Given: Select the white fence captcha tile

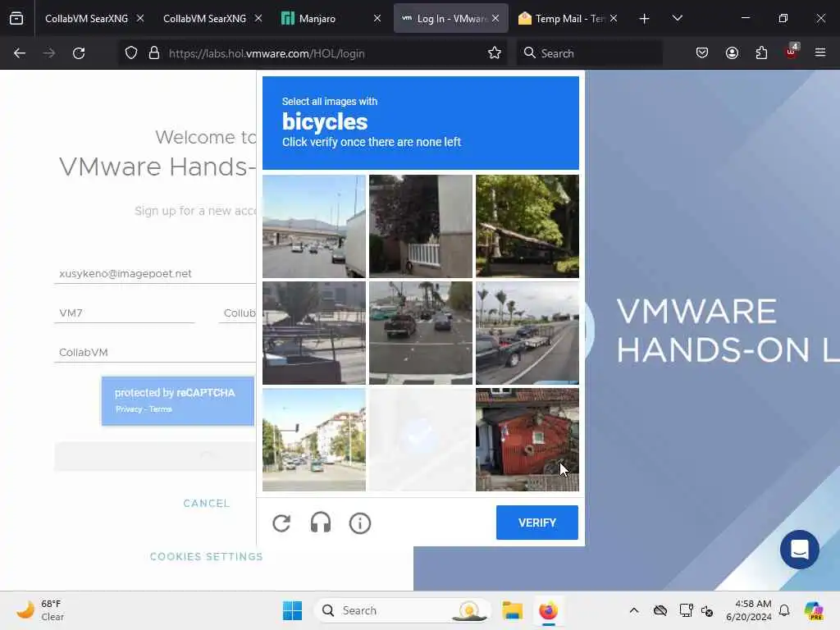Looking at the screenshot, I should pos(421,226).
